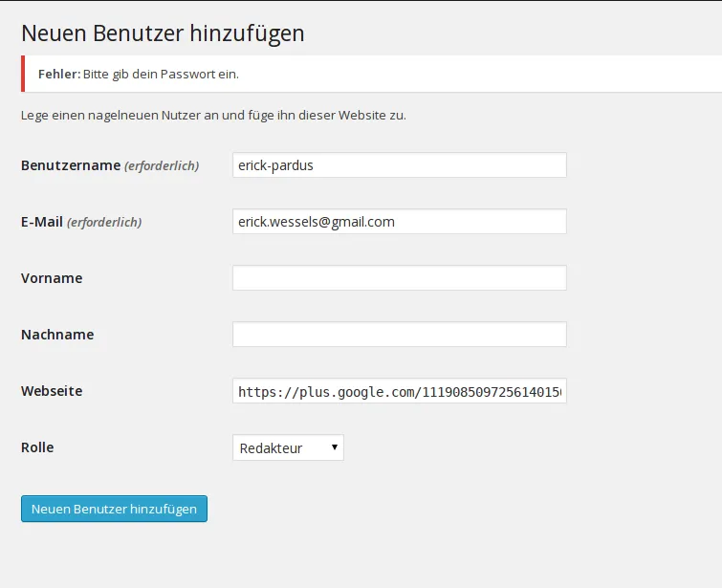The image size is (722, 588).
Task: Click the Vorname label
Action: (52, 278)
